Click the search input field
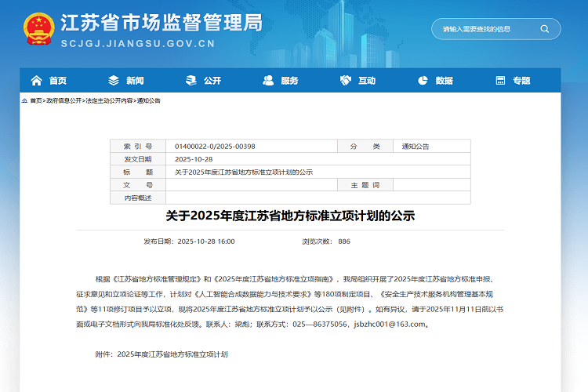Screen dimensions: 588x392 point(486,29)
